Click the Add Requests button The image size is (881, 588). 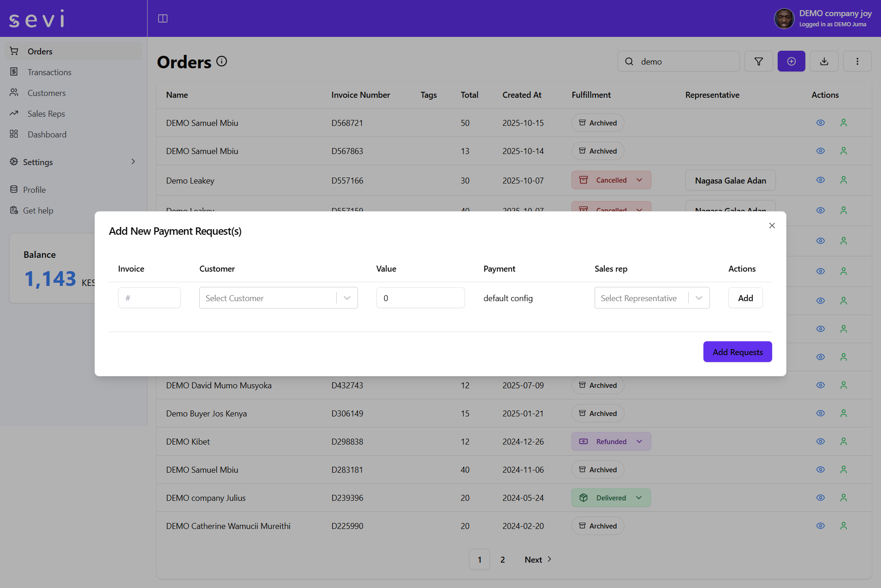click(737, 351)
